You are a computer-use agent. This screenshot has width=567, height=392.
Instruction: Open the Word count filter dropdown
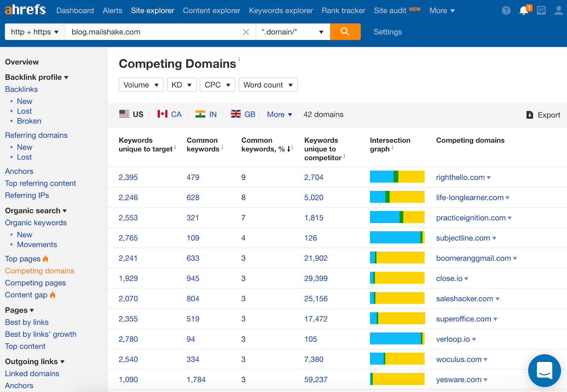268,85
